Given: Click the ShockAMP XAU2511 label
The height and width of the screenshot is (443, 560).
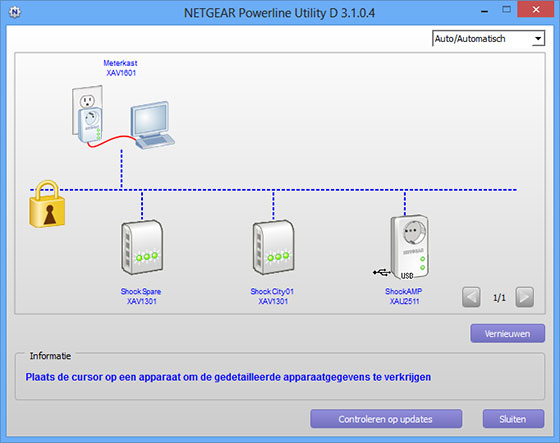Looking at the screenshot, I should click(404, 296).
